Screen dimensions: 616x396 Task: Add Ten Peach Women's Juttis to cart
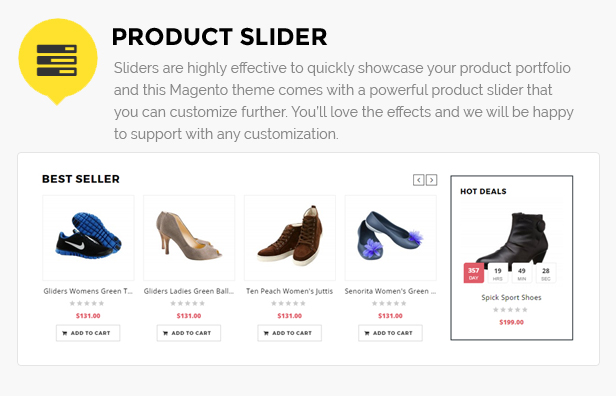tap(290, 333)
